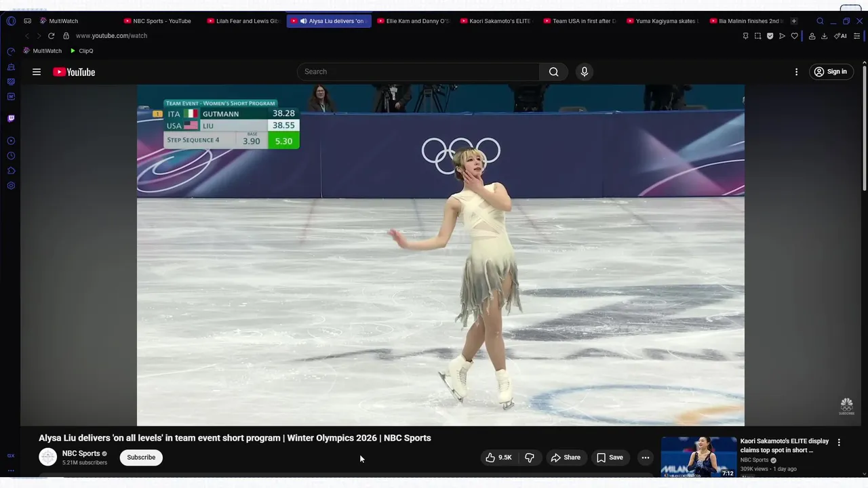
Task: Open sidebar settings gear icon
Action: pyautogui.click(x=11, y=186)
